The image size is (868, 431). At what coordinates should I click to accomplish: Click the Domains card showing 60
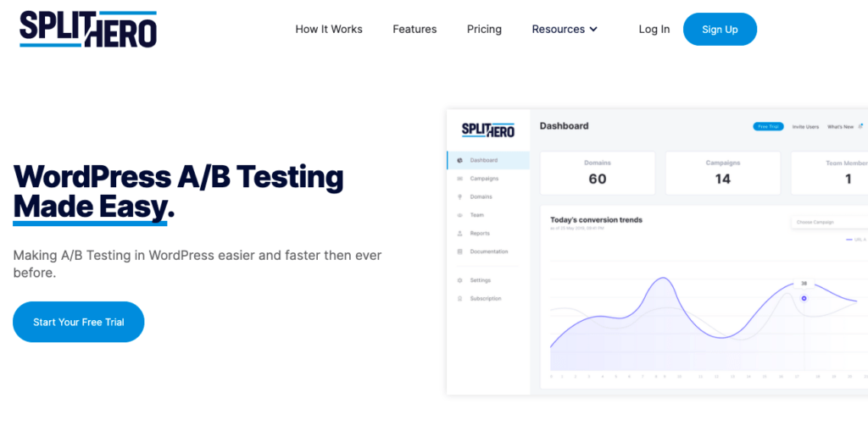598,174
